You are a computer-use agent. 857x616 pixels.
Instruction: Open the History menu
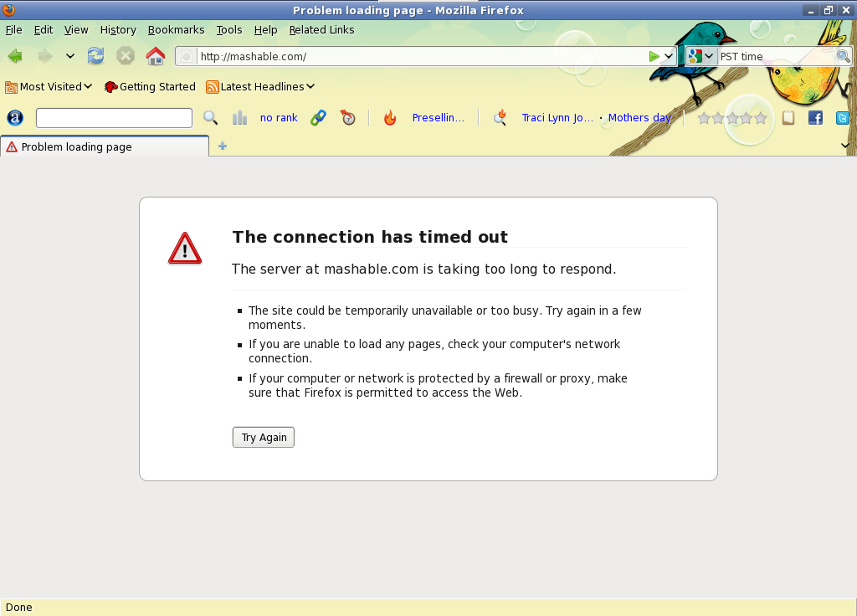click(x=118, y=30)
